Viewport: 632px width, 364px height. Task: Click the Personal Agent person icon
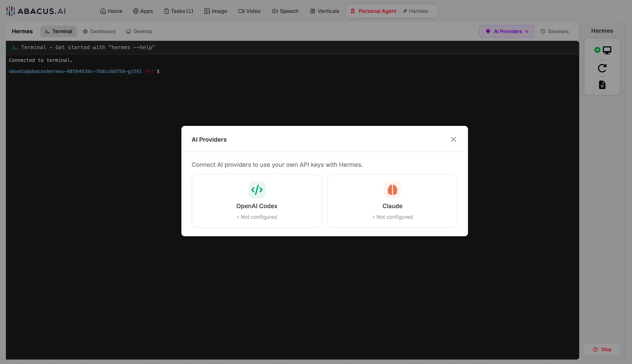pos(353,11)
